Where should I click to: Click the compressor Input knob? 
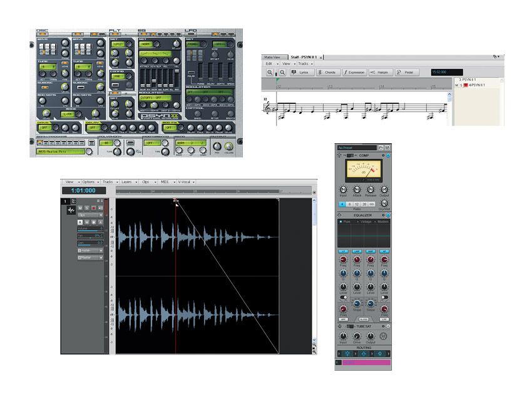point(343,189)
